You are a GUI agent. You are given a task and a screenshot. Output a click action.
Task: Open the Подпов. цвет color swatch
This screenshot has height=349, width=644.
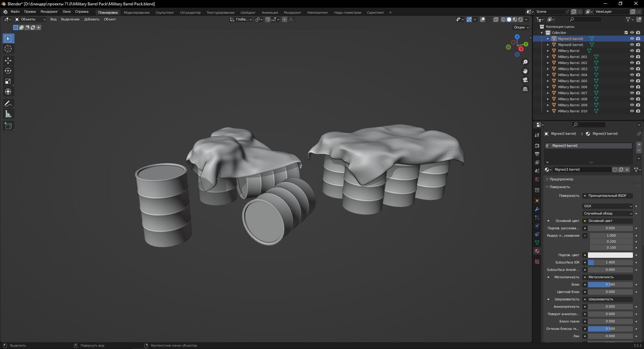(610, 255)
